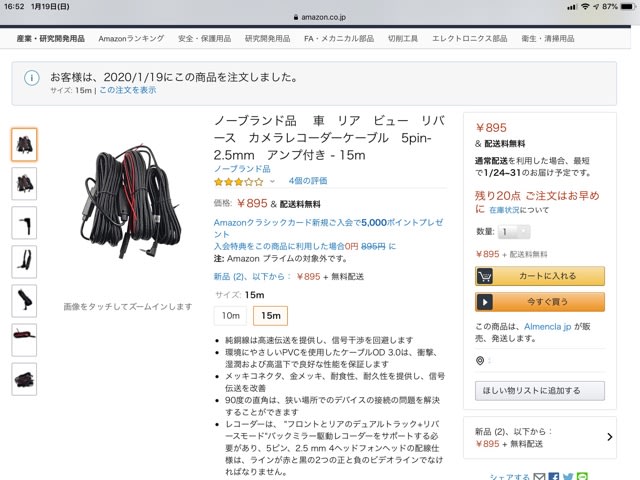Tap the cart icon on カートに入れる
The width and height of the screenshot is (640, 480).
[484, 276]
